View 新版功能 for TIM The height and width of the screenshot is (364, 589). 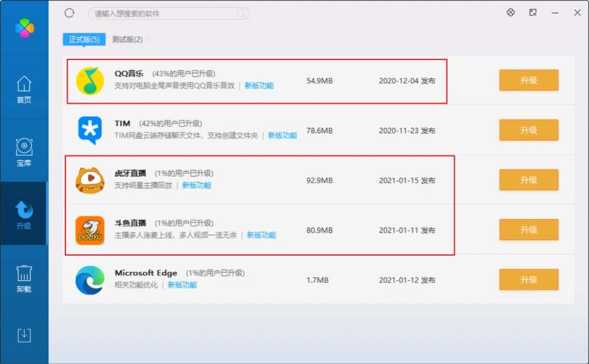(x=283, y=135)
